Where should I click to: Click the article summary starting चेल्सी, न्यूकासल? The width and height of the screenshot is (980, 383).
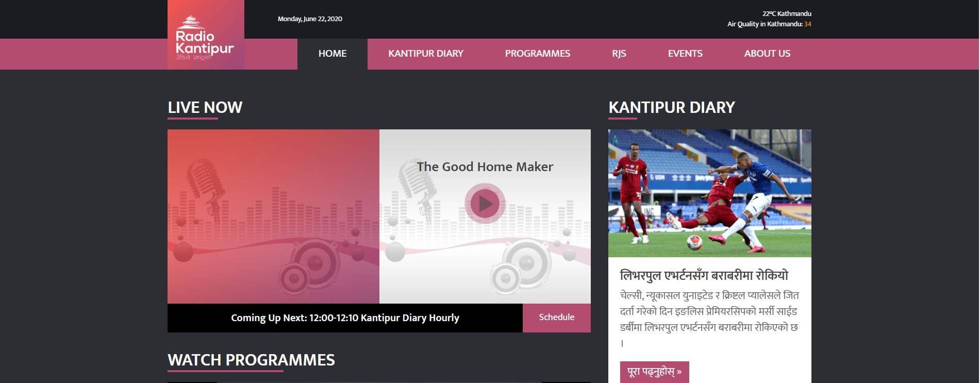coord(709,319)
